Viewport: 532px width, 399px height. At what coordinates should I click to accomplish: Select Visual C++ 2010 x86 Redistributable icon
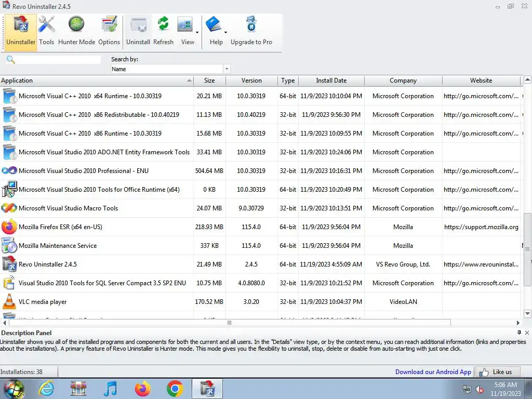click(9, 115)
